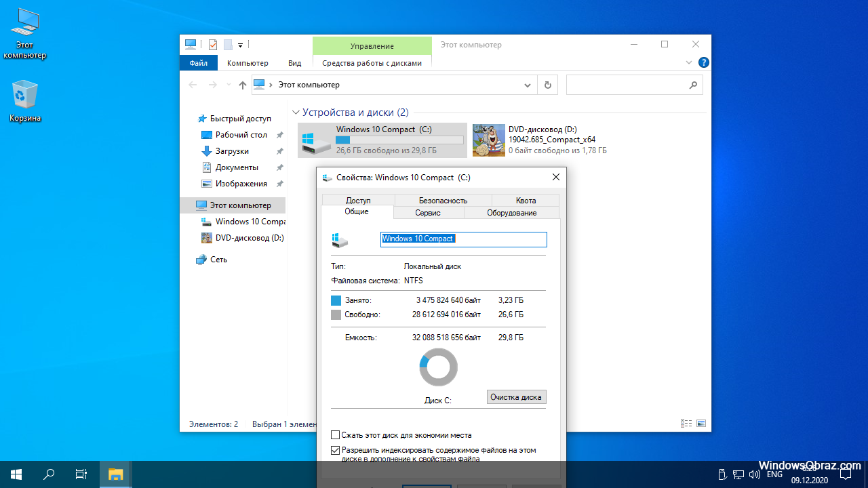This screenshot has width=868, height=488.
Task: Open the Recycle Bin desktop icon
Action: pos(25,100)
